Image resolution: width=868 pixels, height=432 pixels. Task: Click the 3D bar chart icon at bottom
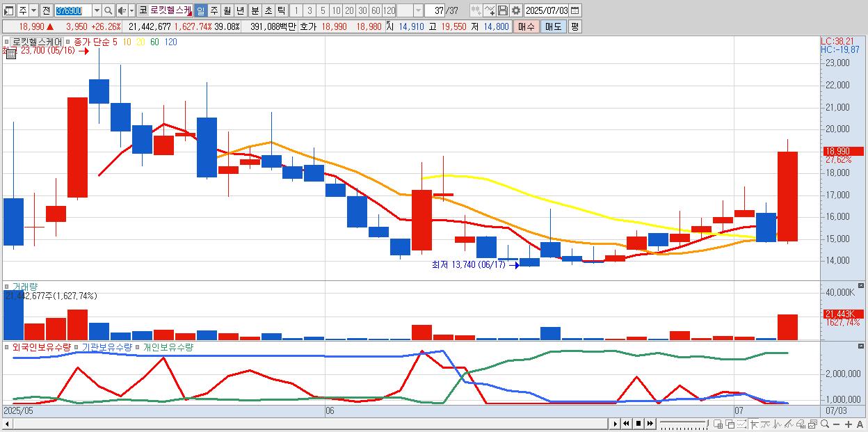click(801, 424)
